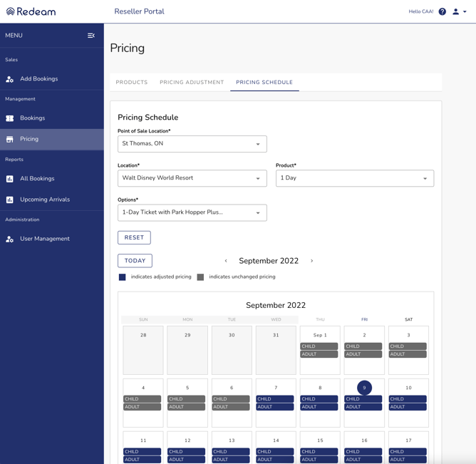
Task: Open the help question mark icon
Action: (x=443, y=11)
